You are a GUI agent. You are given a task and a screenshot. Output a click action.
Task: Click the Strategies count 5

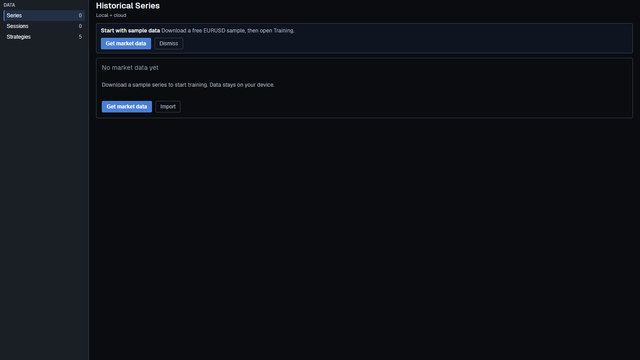pos(80,37)
